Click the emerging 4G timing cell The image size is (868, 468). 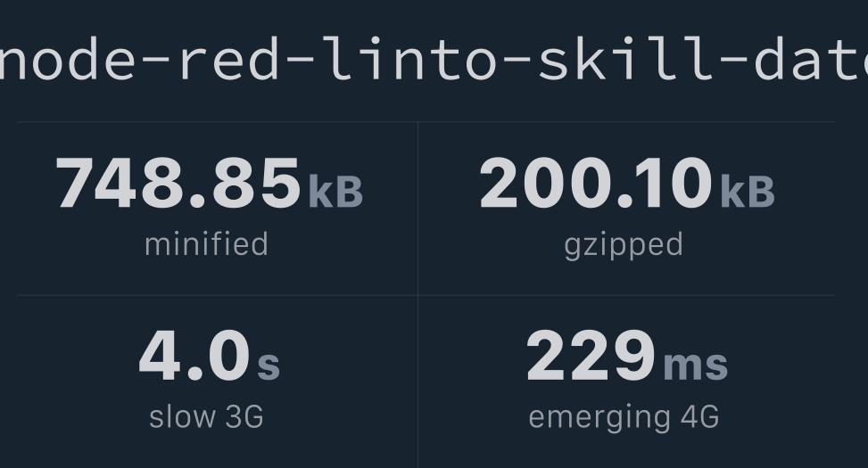pos(626,382)
